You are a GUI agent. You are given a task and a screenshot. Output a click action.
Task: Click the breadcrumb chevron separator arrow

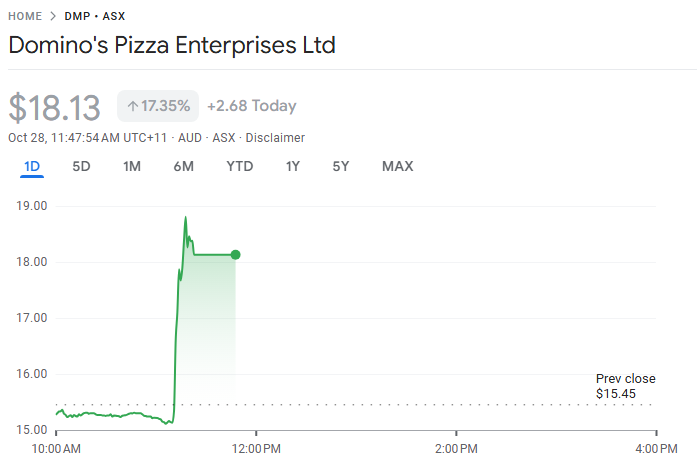pos(53,16)
